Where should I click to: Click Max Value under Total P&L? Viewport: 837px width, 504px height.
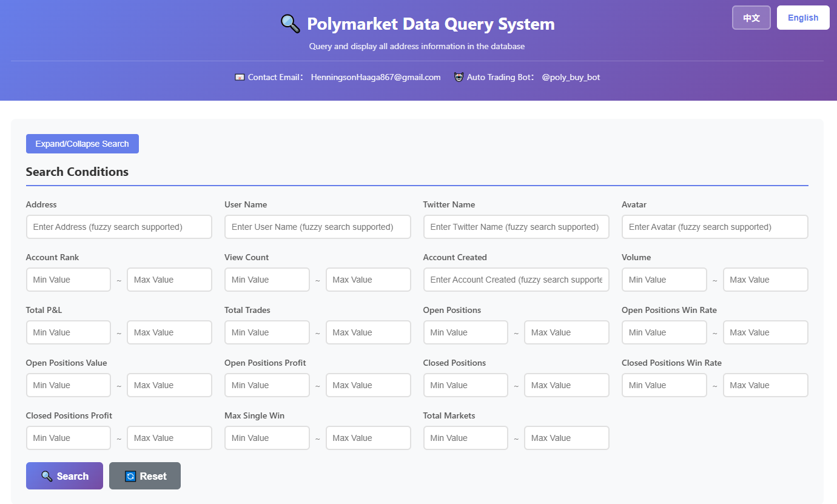169,332
